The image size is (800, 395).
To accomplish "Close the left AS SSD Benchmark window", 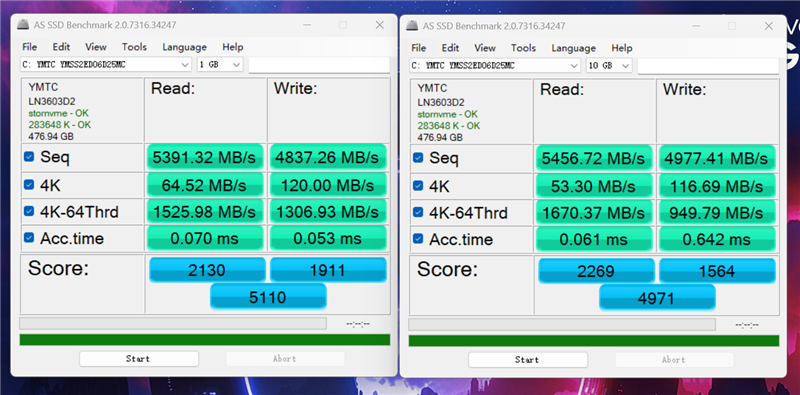I will click(x=379, y=25).
